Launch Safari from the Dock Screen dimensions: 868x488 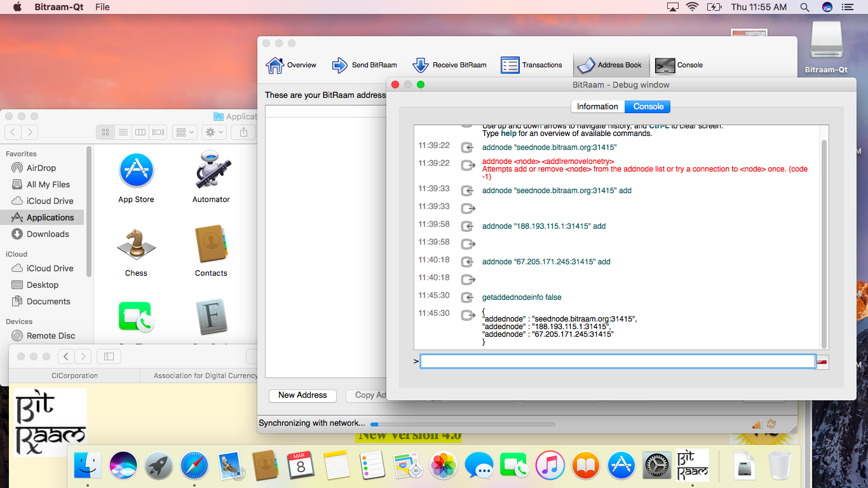click(194, 466)
